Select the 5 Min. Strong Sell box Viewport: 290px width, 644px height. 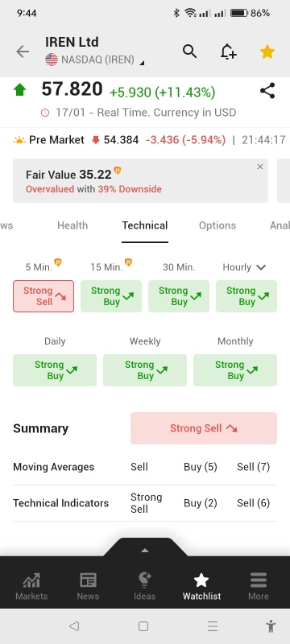[43, 296]
